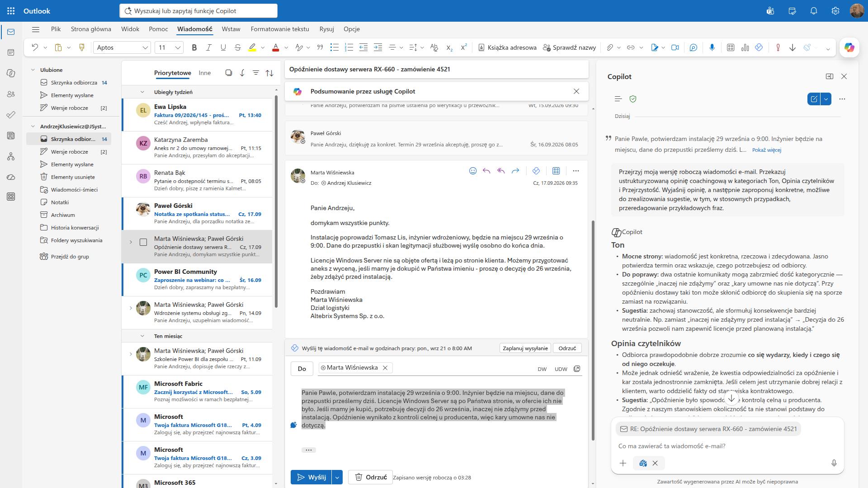
Task: Increase the paragraph indent
Action: tap(378, 47)
